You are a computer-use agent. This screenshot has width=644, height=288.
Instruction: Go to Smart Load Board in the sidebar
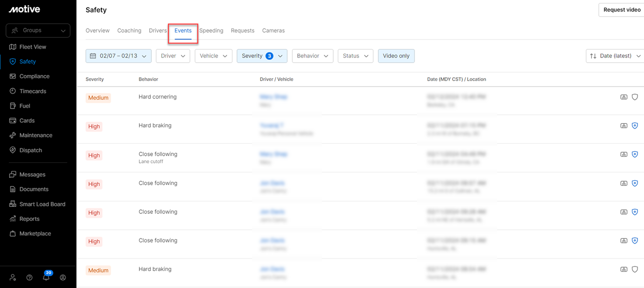coord(42,204)
